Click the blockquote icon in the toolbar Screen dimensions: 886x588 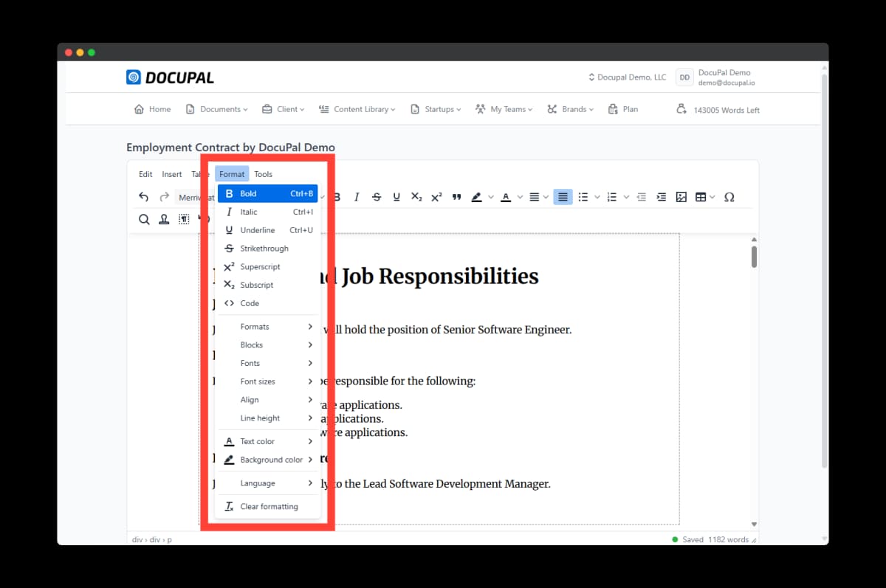pos(456,197)
